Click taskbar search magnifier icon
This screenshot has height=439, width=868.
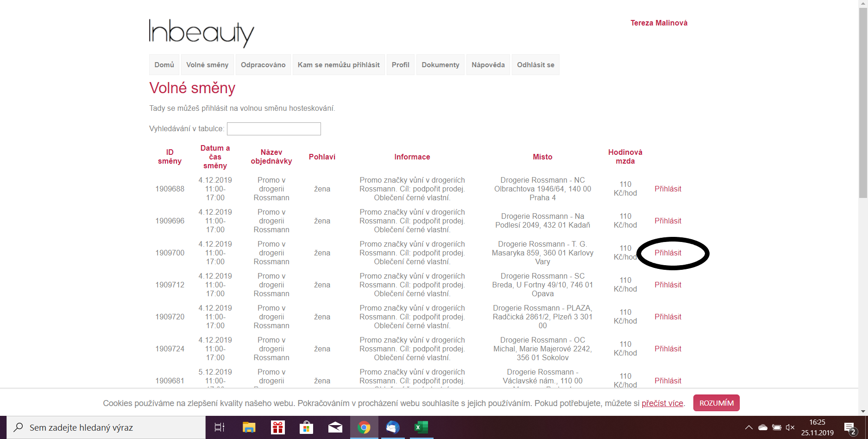[19, 427]
